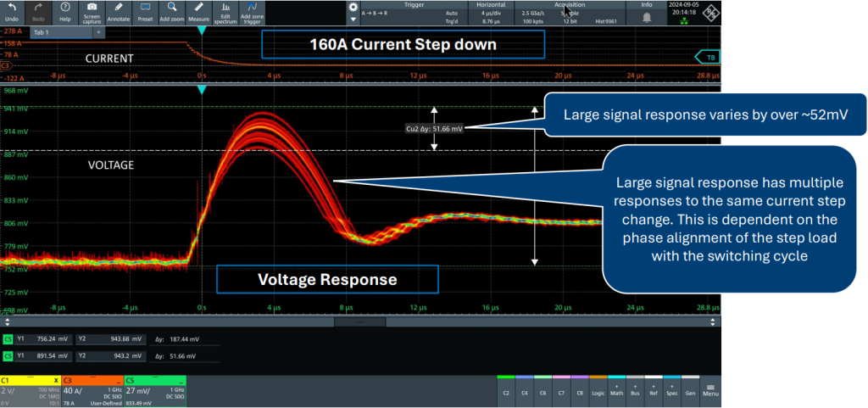Open settings via the gear icon
This screenshot has width=868, height=408.
[x=353, y=7]
